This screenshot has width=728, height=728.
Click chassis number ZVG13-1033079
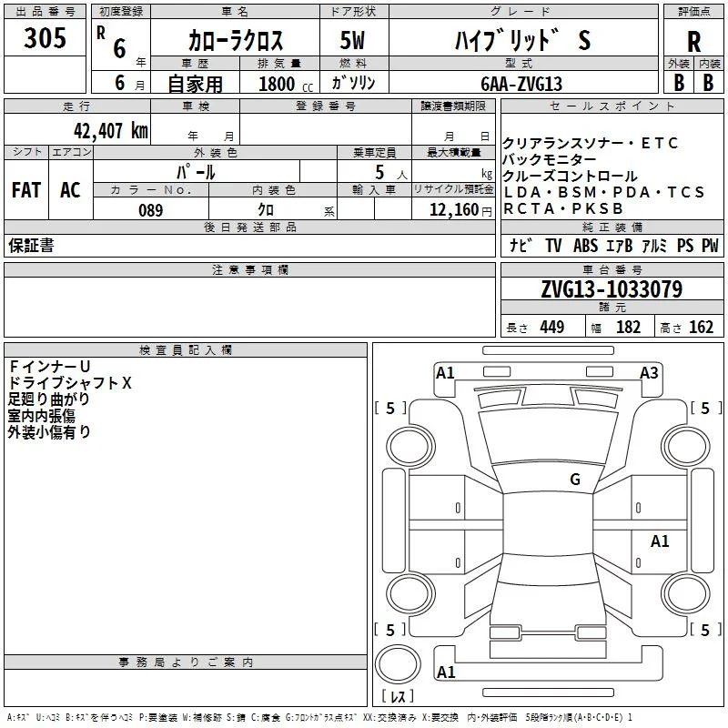pos(612,288)
